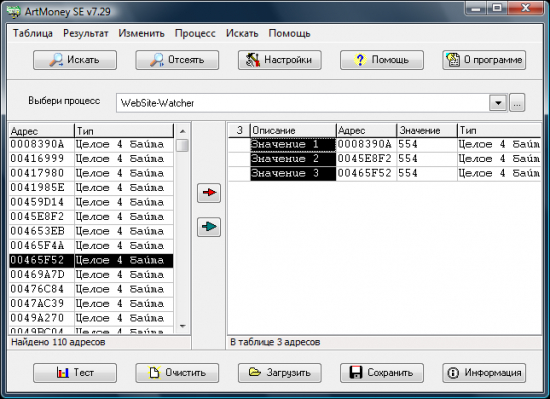
Task: Click the ArtMoney icon in title bar
Action: pos(14,12)
